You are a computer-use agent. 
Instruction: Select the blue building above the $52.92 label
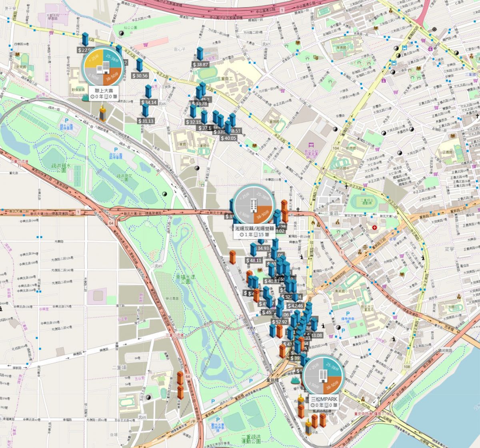coord(280,311)
